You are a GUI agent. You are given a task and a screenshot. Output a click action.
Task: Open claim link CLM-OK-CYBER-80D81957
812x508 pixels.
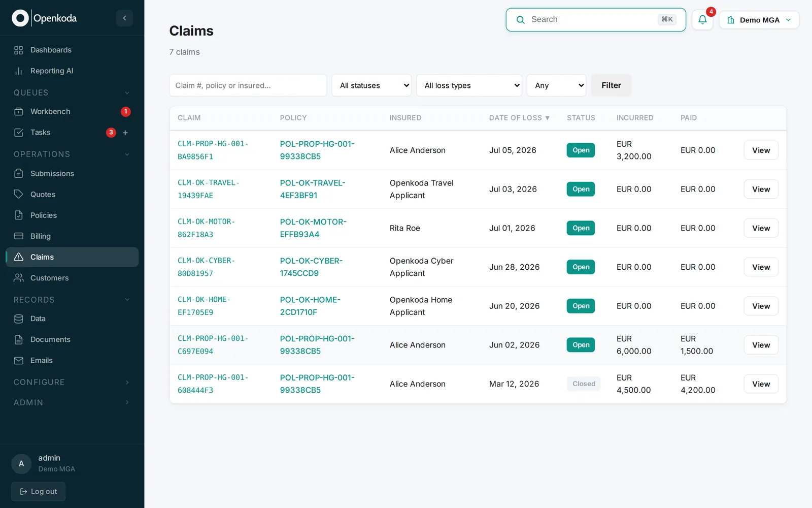tap(206, 267)
